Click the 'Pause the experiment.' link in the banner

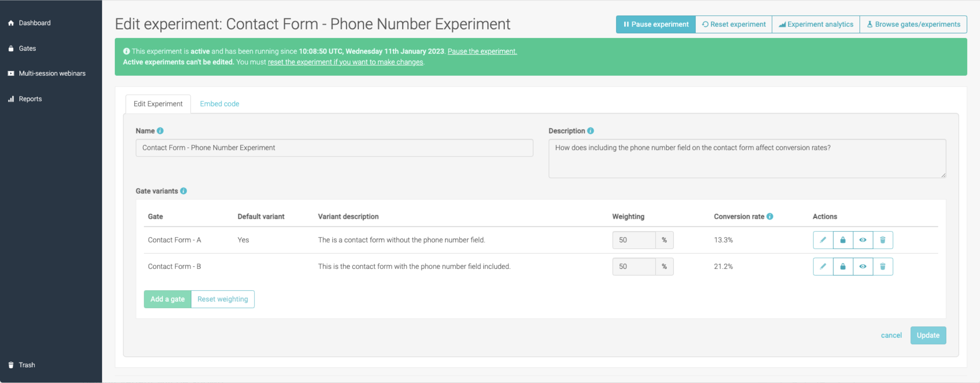[x=482, y=51]
